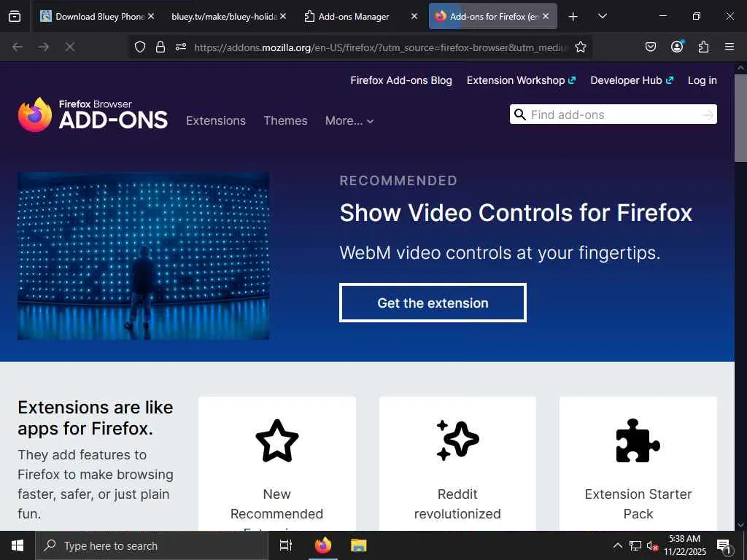Click the Log in link
This screenshot has height=560, width=747.
[703, 80]
